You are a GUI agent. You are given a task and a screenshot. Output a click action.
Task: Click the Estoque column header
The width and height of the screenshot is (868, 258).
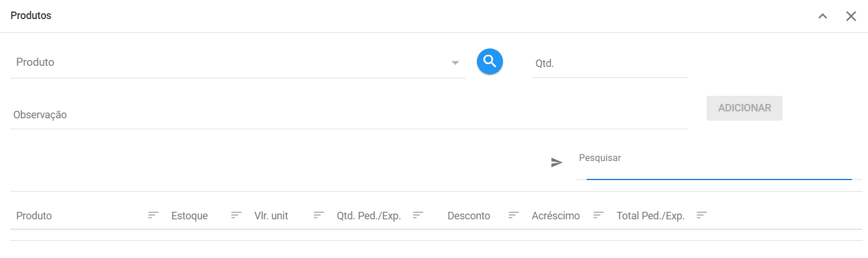tap(190, 216)
